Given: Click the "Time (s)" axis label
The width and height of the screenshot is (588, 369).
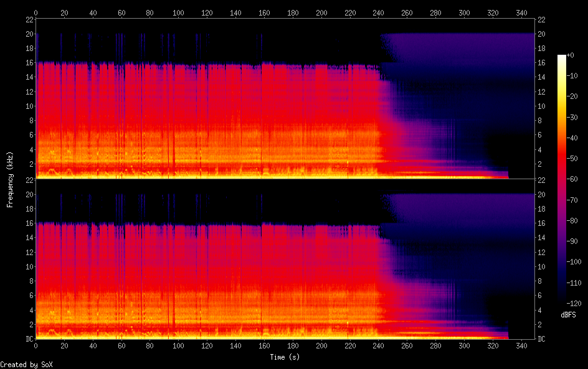Looking at the screenshot, I should click(286, 357).
